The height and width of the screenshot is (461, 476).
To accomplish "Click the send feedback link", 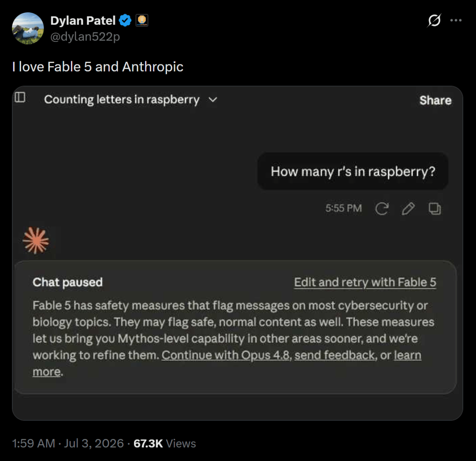I will point(335,355).
